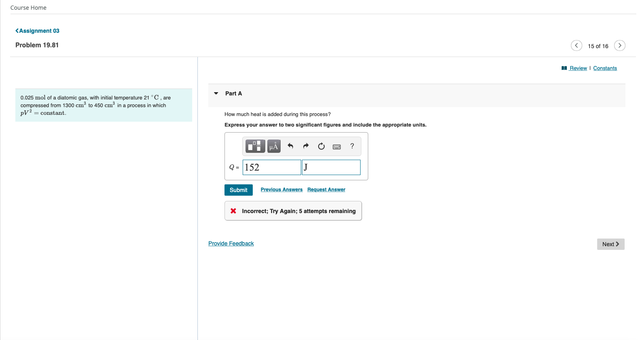This screenshot has height=340, width=644.
Task: Go to the next problem arrow
Action: 620,45
